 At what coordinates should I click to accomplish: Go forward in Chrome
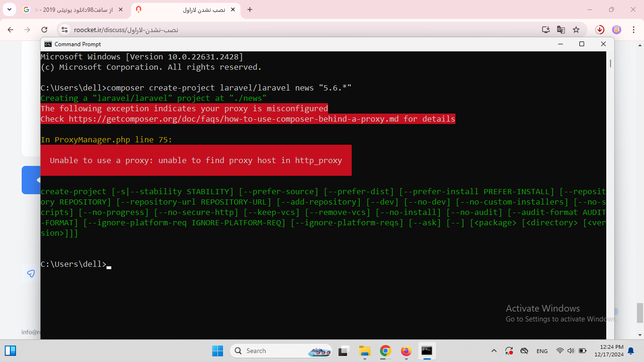27,30
